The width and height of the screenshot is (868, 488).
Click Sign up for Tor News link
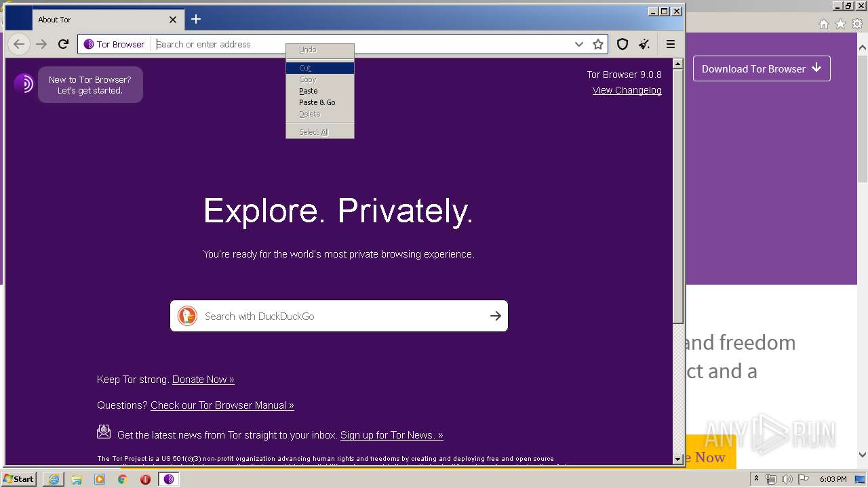(x=392, y=435)
